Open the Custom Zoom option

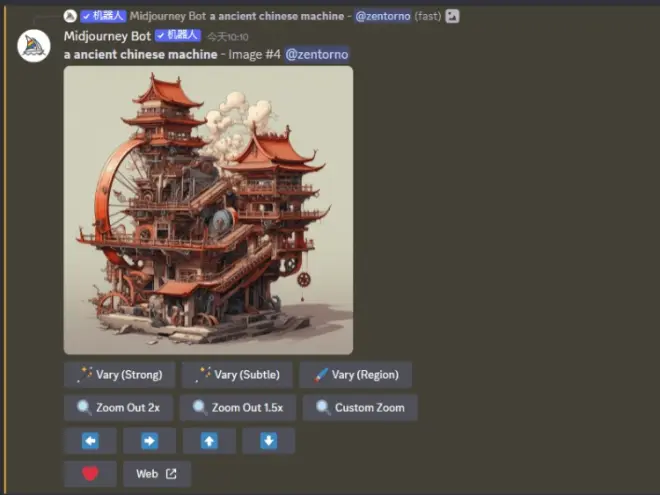click(x=360, y=408)
